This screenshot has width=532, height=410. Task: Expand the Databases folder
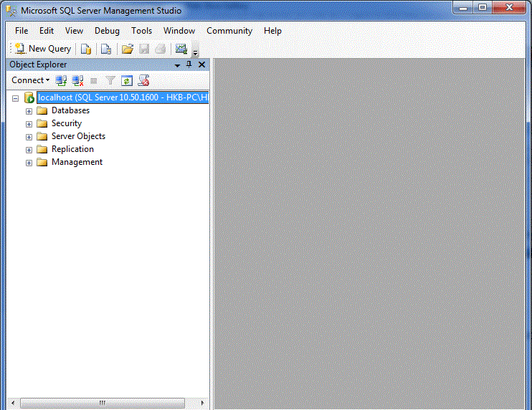[29, 111]
